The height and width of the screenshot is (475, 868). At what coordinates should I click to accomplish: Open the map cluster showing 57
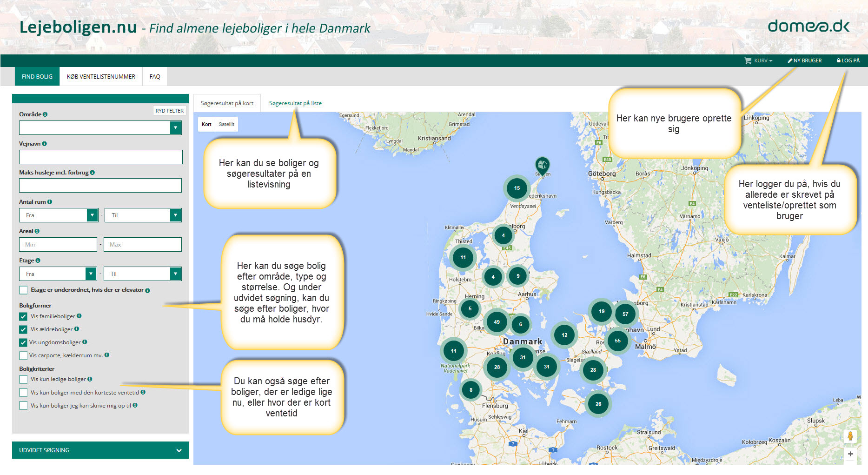pos(625,314)
